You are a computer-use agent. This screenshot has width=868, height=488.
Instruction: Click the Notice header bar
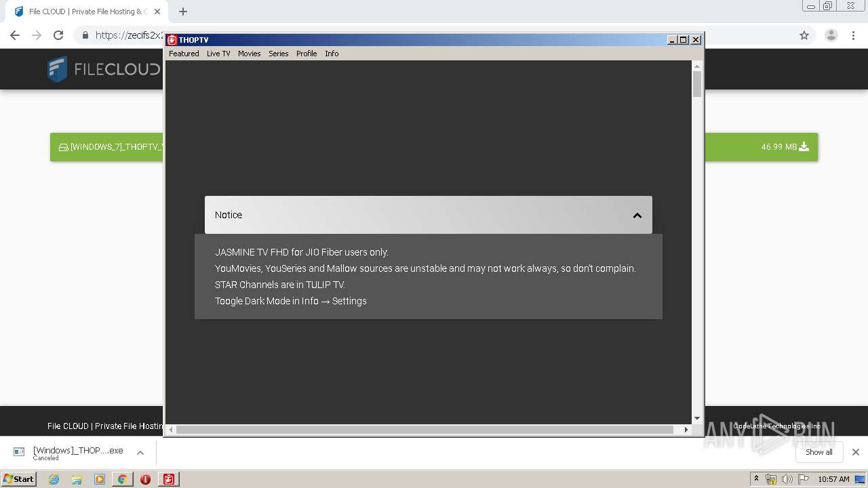[429, 215]
